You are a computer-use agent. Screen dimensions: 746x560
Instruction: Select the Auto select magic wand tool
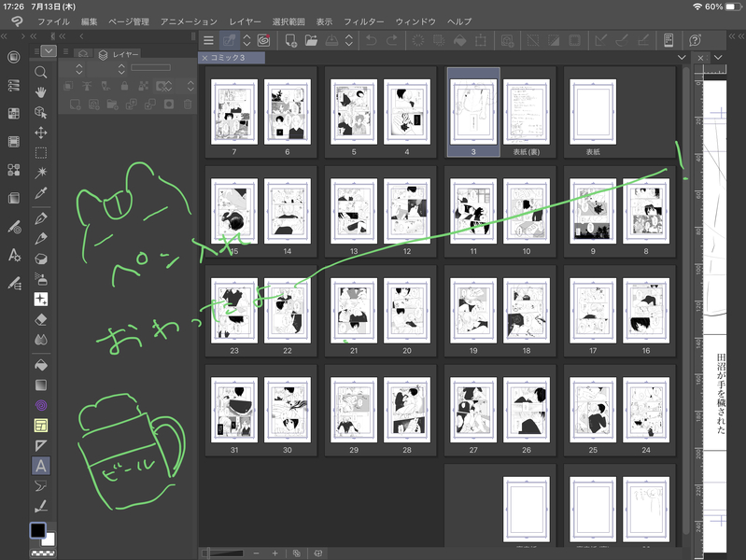click(41, 173)
